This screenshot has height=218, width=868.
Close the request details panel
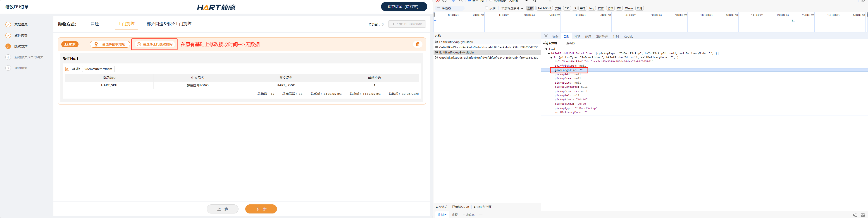[546, 36]
